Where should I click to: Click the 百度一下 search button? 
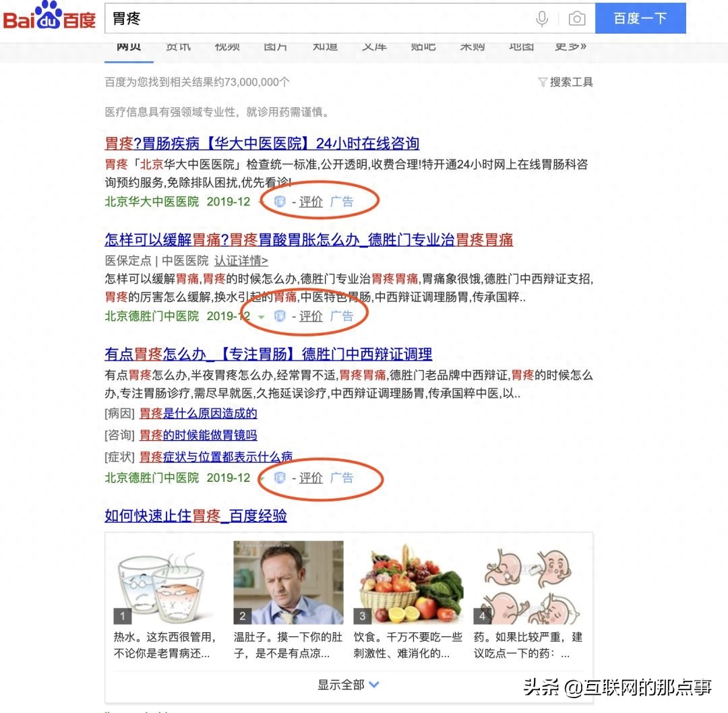pyautogui.click(x=640, y=18)
